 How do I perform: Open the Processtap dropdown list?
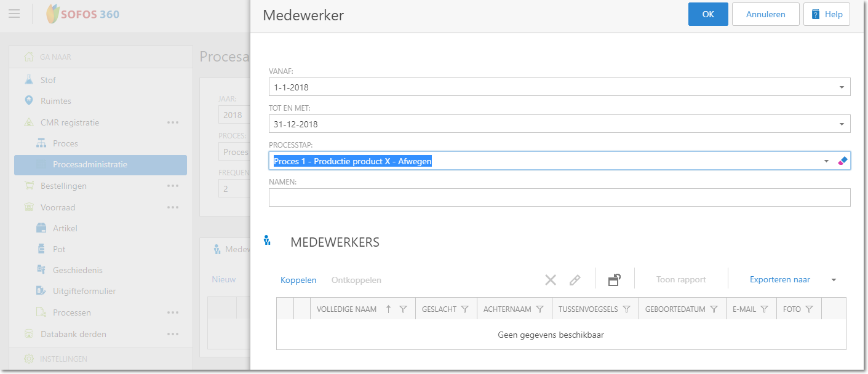(827, 161)
